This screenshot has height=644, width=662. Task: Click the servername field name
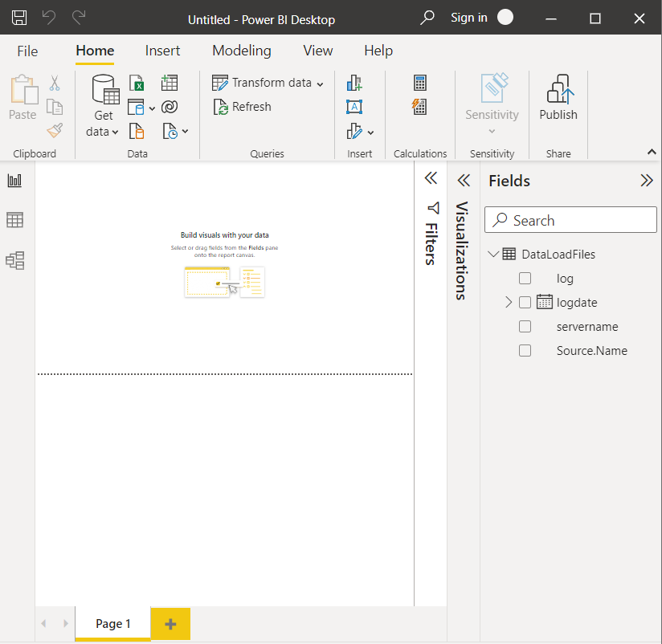click(587, 327)
